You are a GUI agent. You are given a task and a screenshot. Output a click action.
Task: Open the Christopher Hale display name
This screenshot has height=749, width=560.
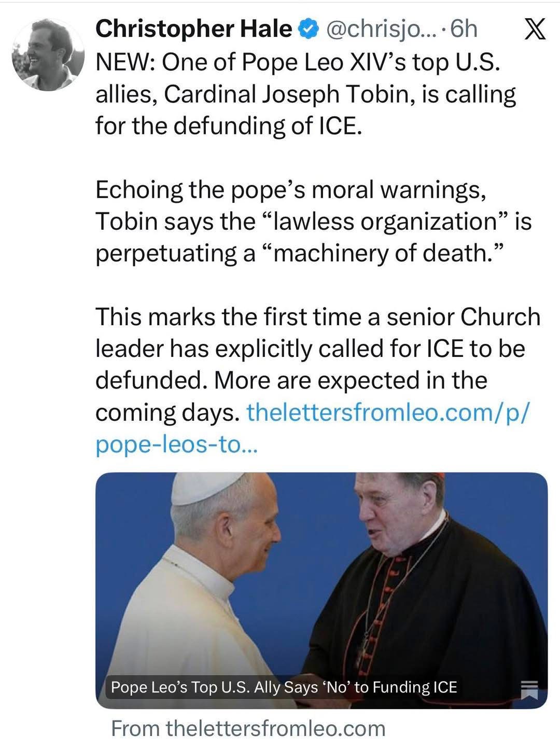193,29
